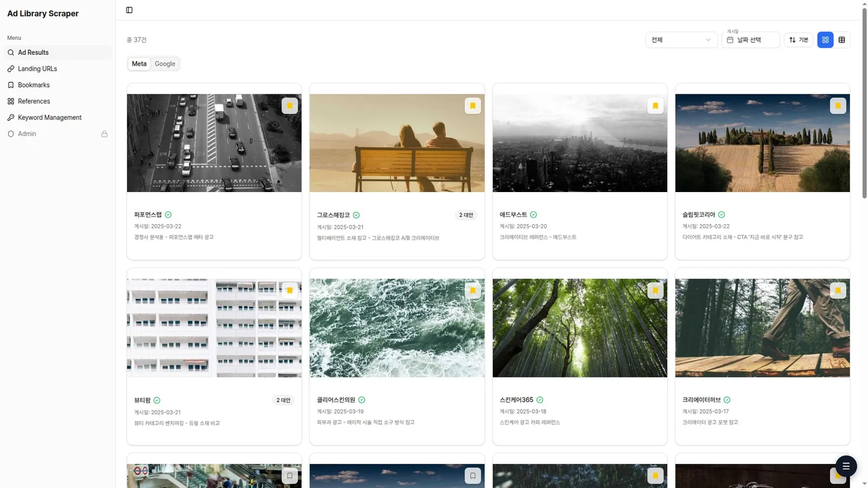Click the Ad Library Scraper title

coord(43,13)
